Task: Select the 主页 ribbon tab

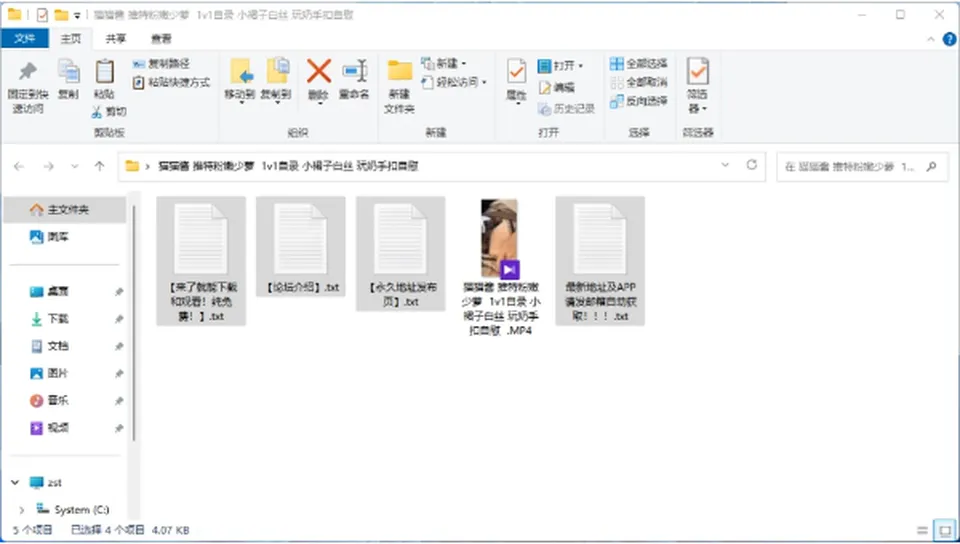Action: (70, 39)
